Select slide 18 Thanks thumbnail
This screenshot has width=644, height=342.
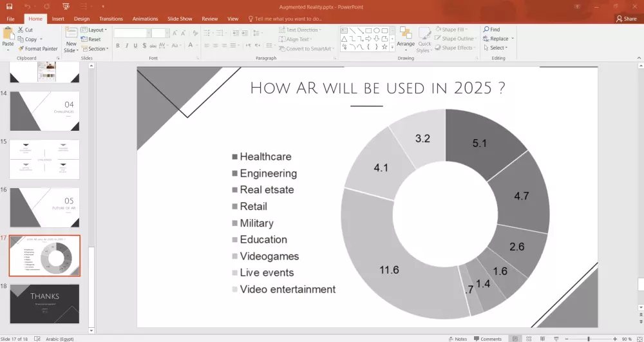click(45, 304)
